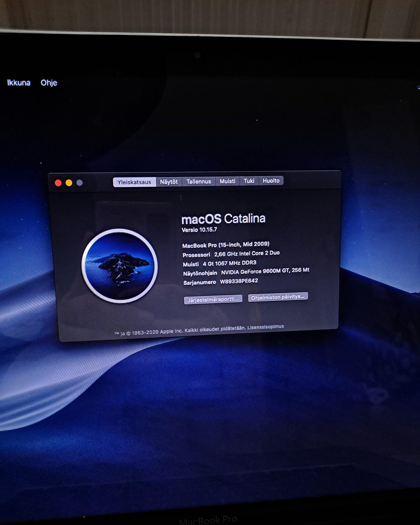420x525 pixels.
Task: Open the Lisenssisopimus link
Action: 266,327
